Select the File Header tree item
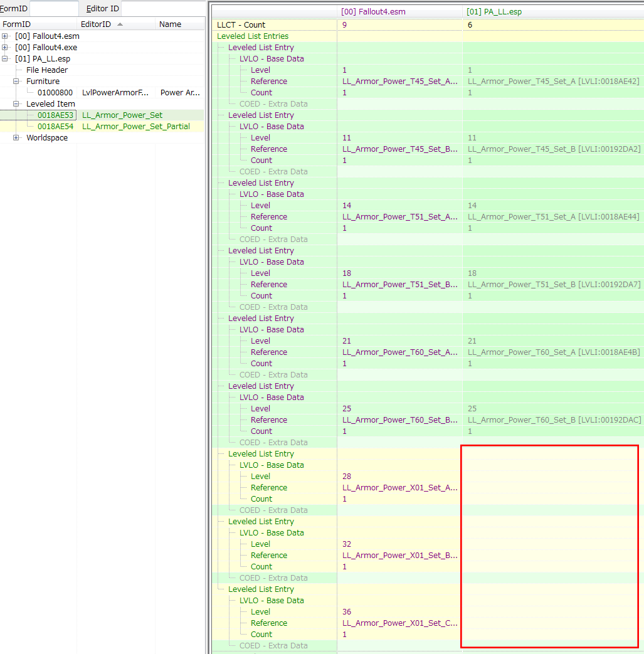This screenshot has width=644, height=654. pyautogui.click(x=46, y=70)
